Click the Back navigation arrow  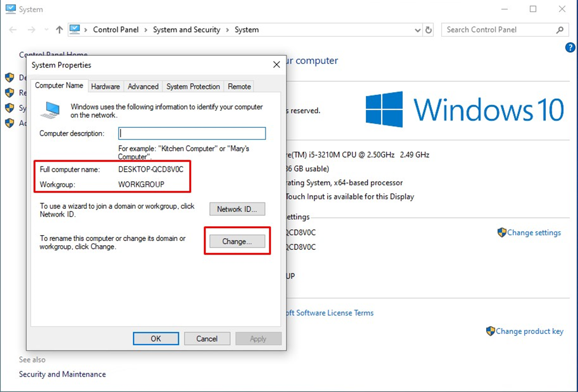coord(13,30)
